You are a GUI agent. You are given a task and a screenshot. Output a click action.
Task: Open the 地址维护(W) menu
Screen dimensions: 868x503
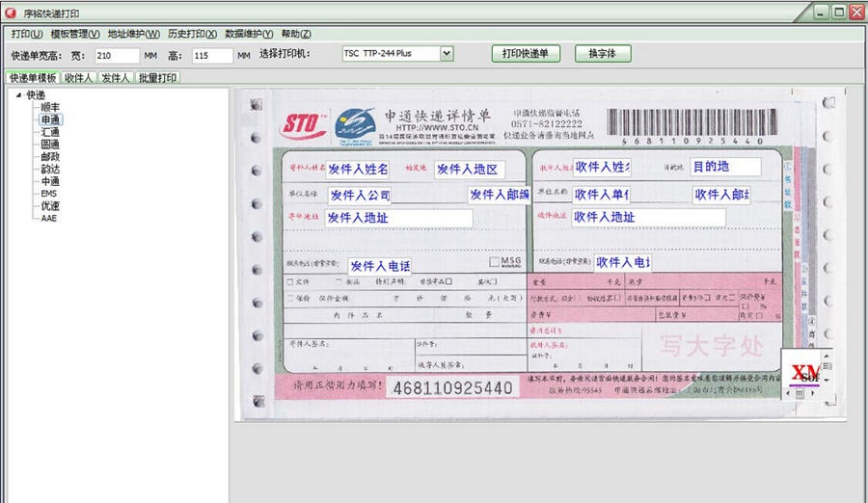click(x=133, y=34)
